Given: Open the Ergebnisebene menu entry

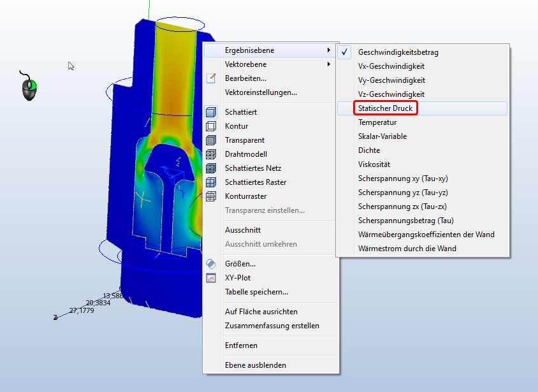Looking at the screenshot, I should point(271,50).
